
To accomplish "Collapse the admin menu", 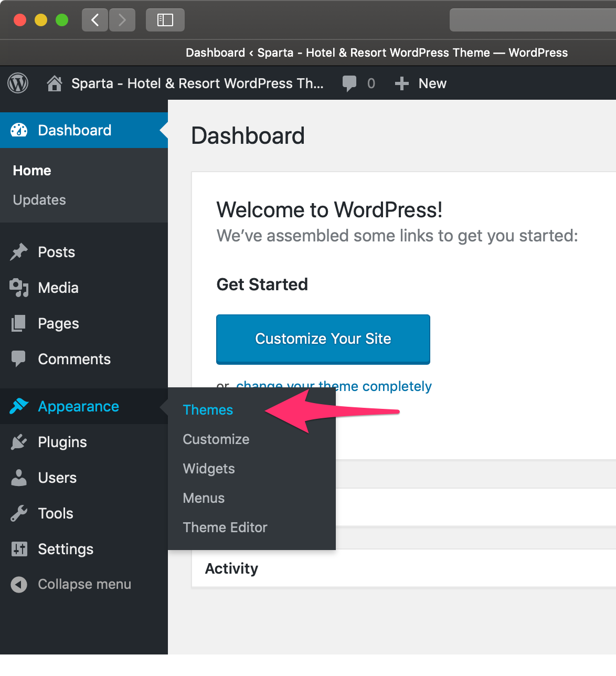I will [x=84, y=584].
